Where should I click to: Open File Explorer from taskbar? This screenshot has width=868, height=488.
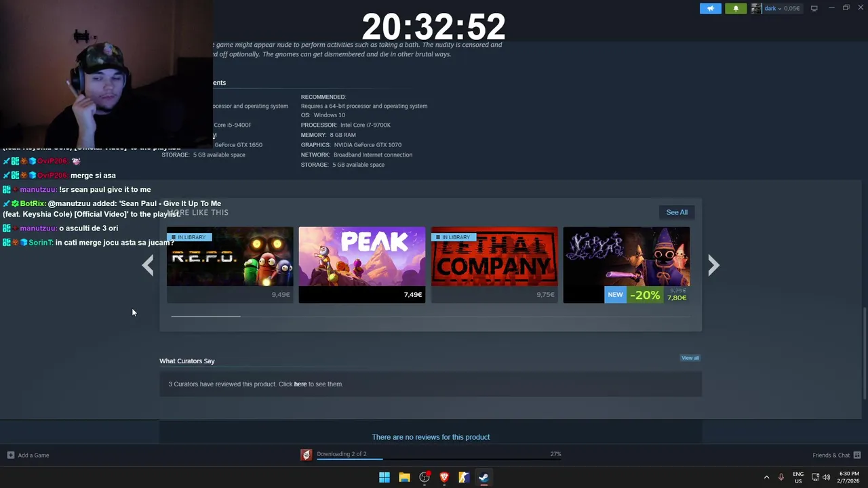click(404, 477)
